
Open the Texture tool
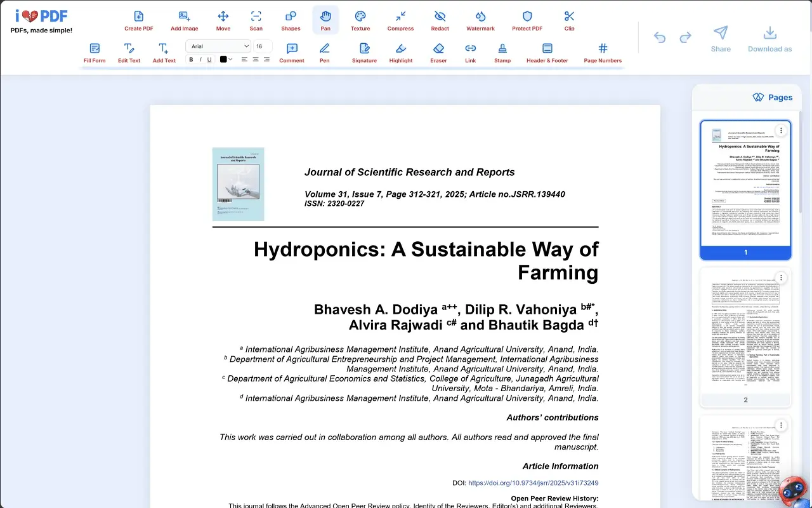tap(360, 20)
